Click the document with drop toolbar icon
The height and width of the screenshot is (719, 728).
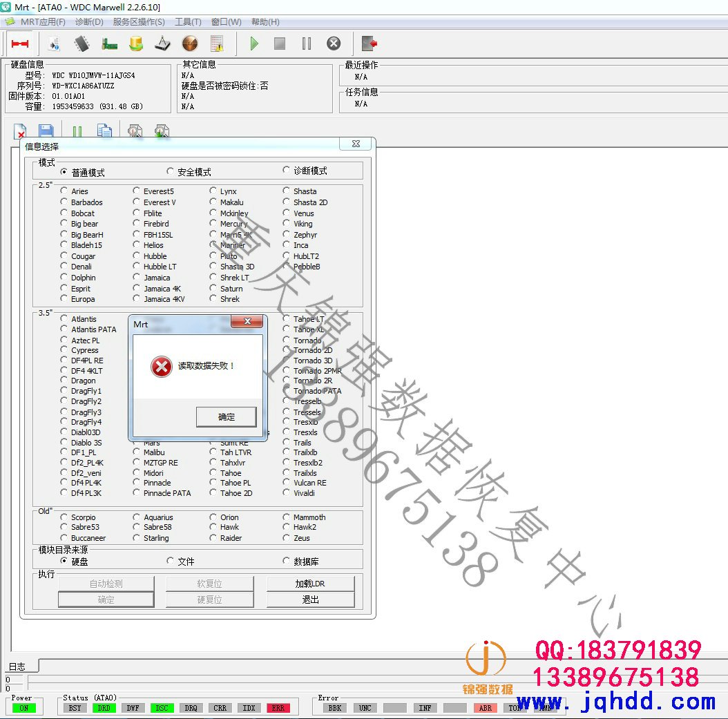54,44
